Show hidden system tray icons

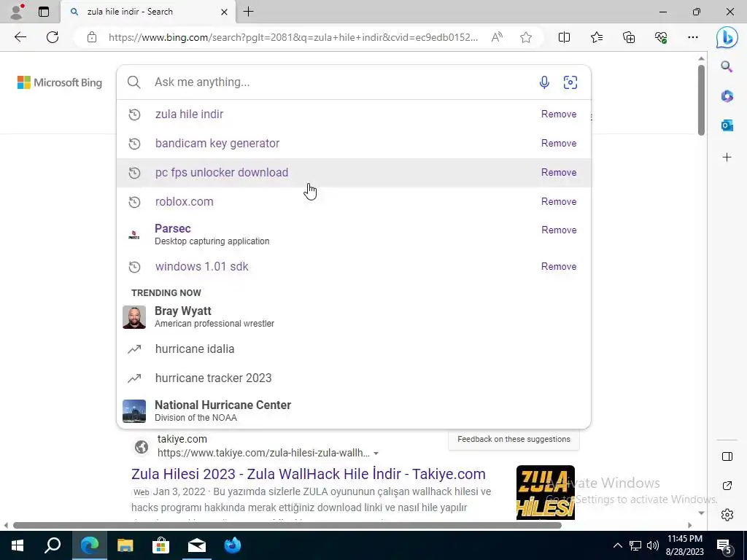tap(617, 545)
